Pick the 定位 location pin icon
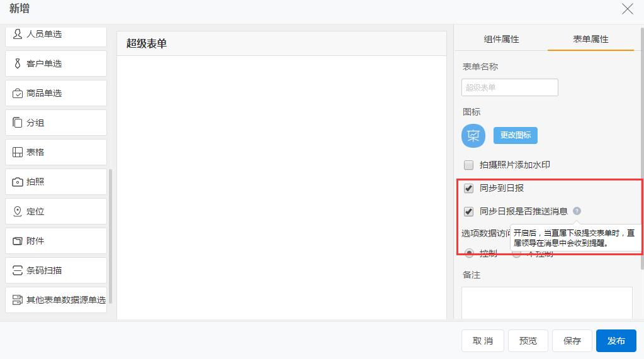The height and width of the screenshot is (359, 644). click(x=18, y=211)
